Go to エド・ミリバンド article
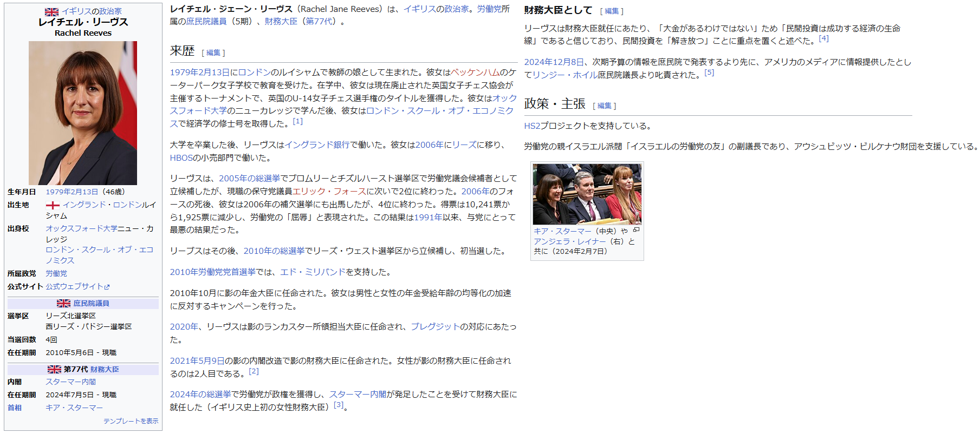 coord(313,272)
